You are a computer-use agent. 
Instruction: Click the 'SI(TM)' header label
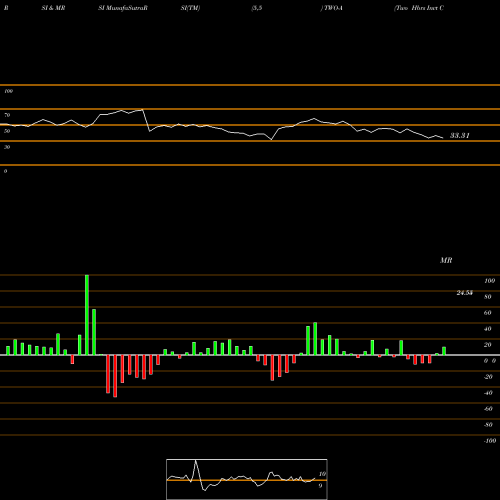(190, 8)
